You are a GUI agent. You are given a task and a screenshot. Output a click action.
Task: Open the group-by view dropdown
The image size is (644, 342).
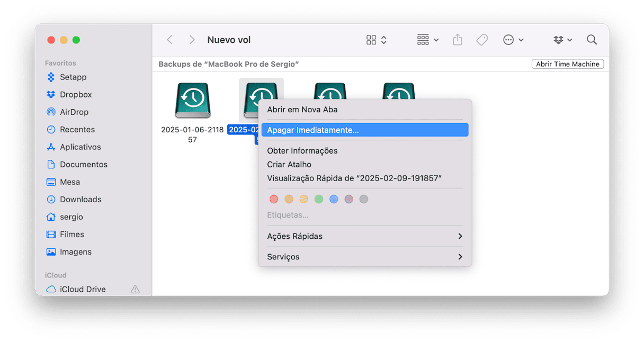(x=428, y=40)
